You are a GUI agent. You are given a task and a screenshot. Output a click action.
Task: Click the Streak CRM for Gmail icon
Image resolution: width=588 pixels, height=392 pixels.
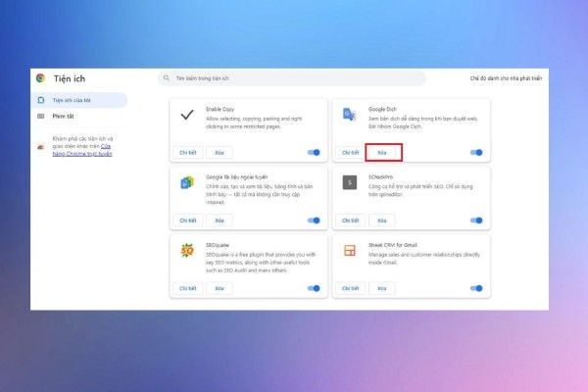pos(349,250)
